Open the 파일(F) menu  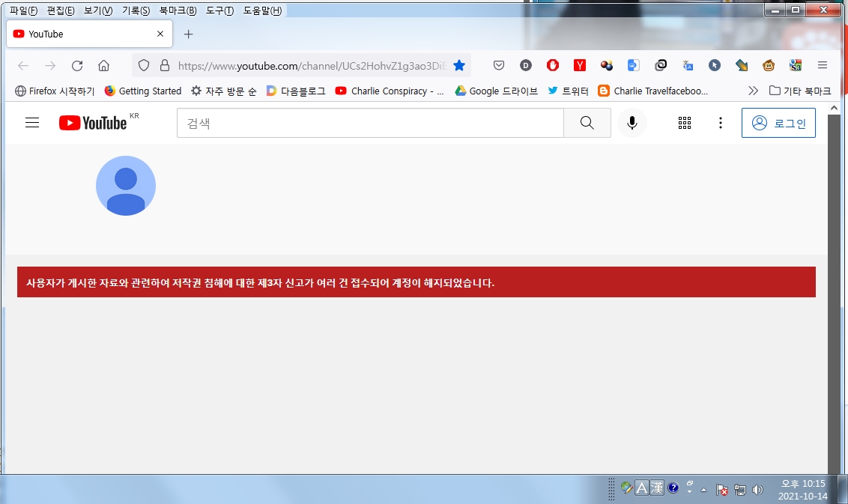[x=24, y=10]
